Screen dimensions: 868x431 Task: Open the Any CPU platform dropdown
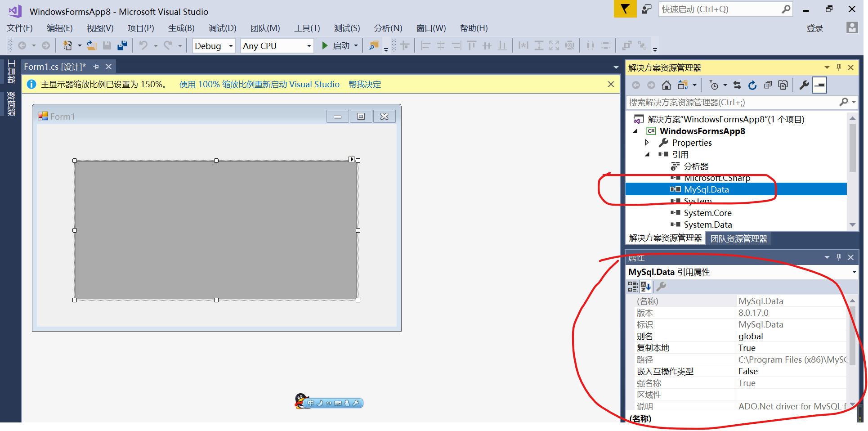tap(308, 45)
